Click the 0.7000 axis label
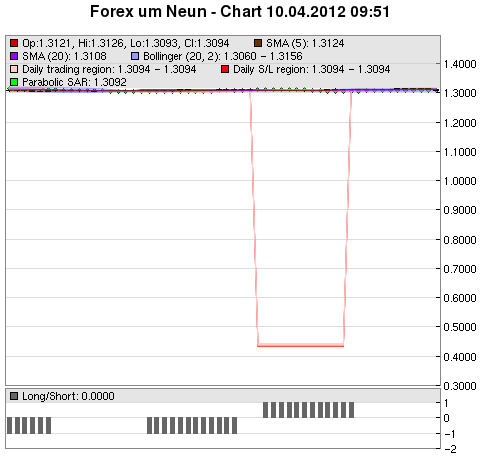Image resolution: width=480 pixels, height=457 pixels. pos(460,269)
